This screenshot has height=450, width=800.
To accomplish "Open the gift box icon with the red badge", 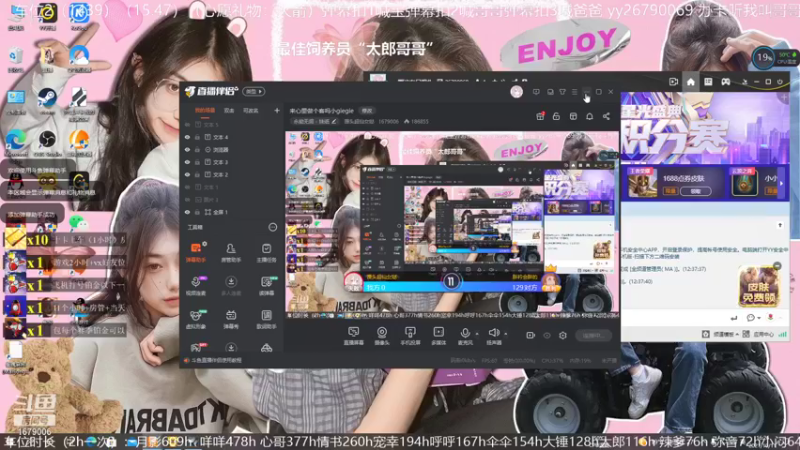I will 540,116.
